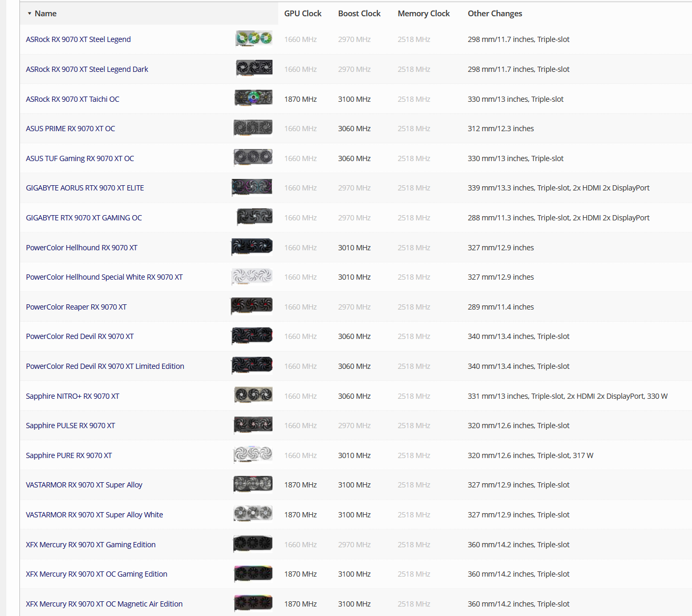
Task: Sort by Boost Clock column header
Action: click(x=359, y=14)
